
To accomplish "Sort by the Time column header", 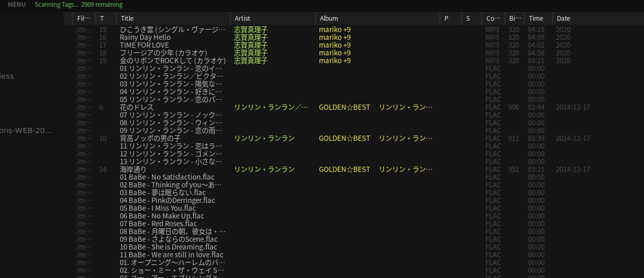I will pos(538,19).
